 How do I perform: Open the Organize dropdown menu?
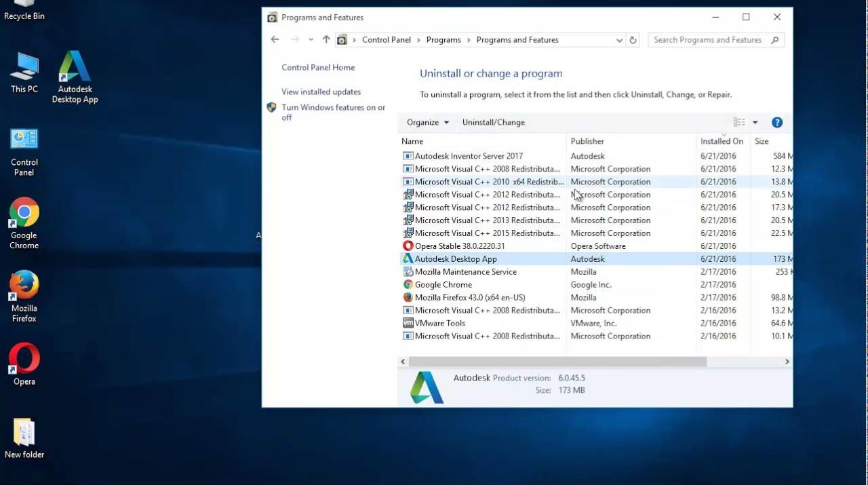coord(427,123)
